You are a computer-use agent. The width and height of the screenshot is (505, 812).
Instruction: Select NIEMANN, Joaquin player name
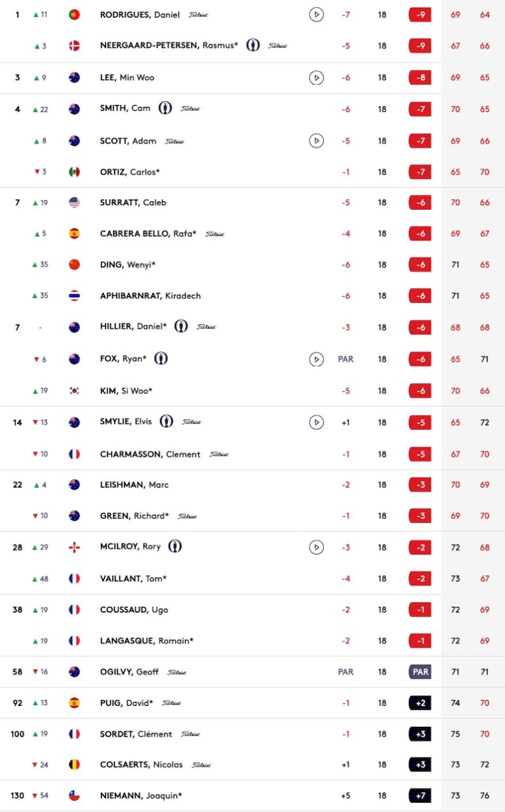coord(140,796)
